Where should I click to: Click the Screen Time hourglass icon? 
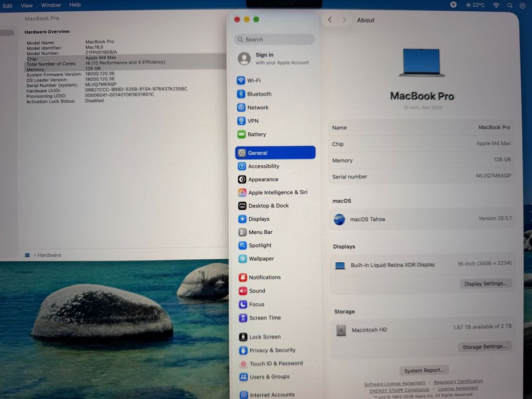pyautogui.click(x=243, y=318)
